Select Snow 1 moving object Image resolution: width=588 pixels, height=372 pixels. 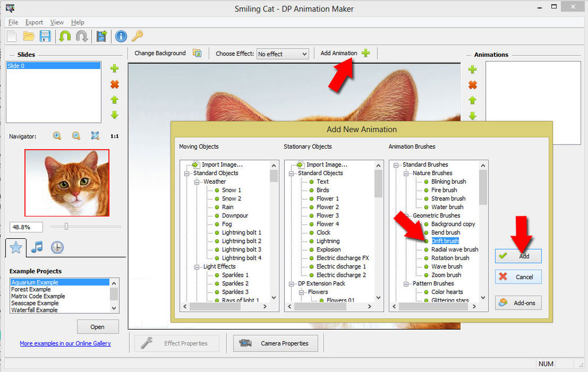point(231,190)
